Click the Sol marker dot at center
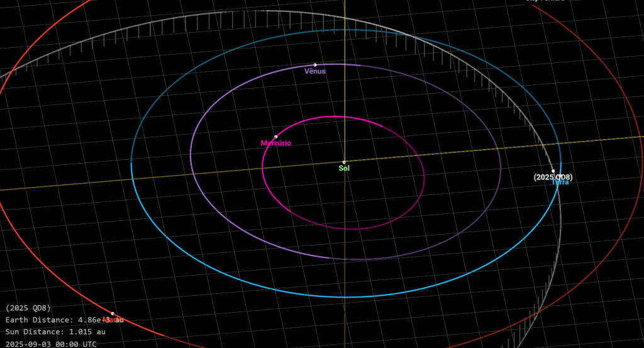The width and height of the screenshot is (644, 348). tap(344, 162)
